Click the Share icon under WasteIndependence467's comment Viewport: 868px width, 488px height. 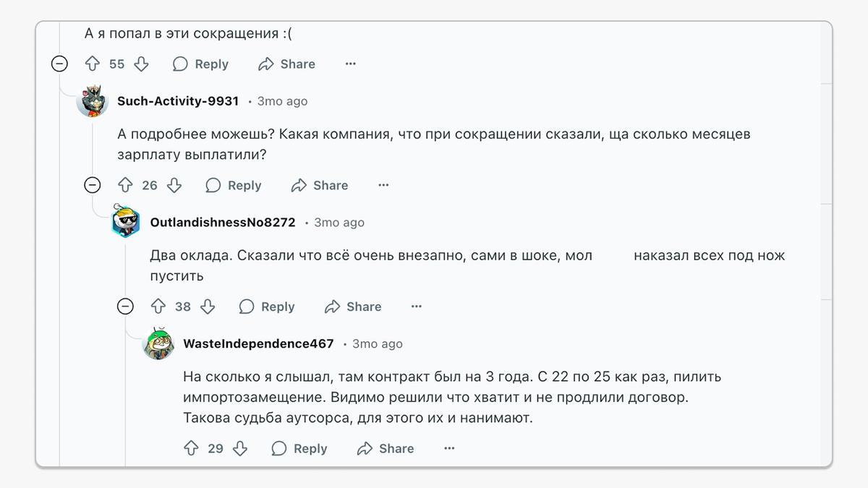pos(366,448)
